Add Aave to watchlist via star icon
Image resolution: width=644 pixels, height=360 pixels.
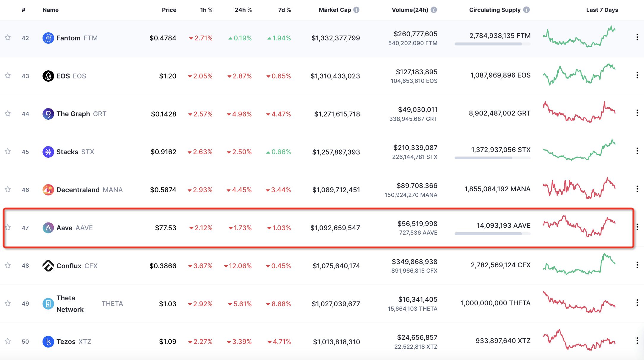8,228
